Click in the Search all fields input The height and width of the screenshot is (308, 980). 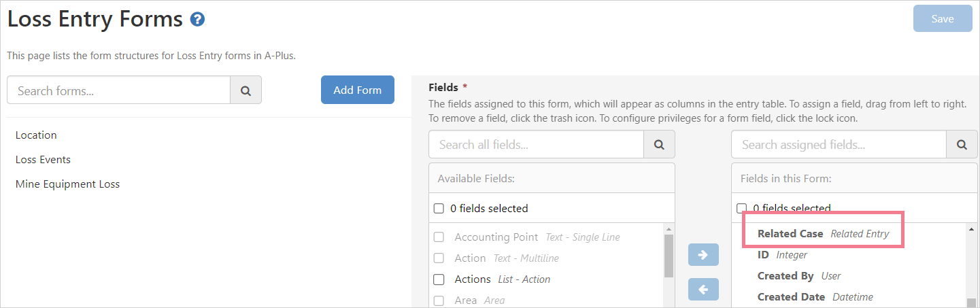[x=536, y=144]
